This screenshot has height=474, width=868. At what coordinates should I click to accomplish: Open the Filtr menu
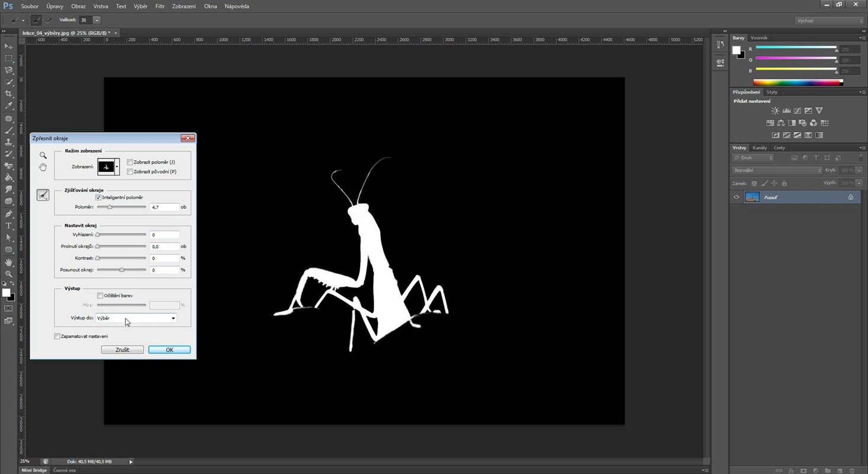[x=160, y=7]
